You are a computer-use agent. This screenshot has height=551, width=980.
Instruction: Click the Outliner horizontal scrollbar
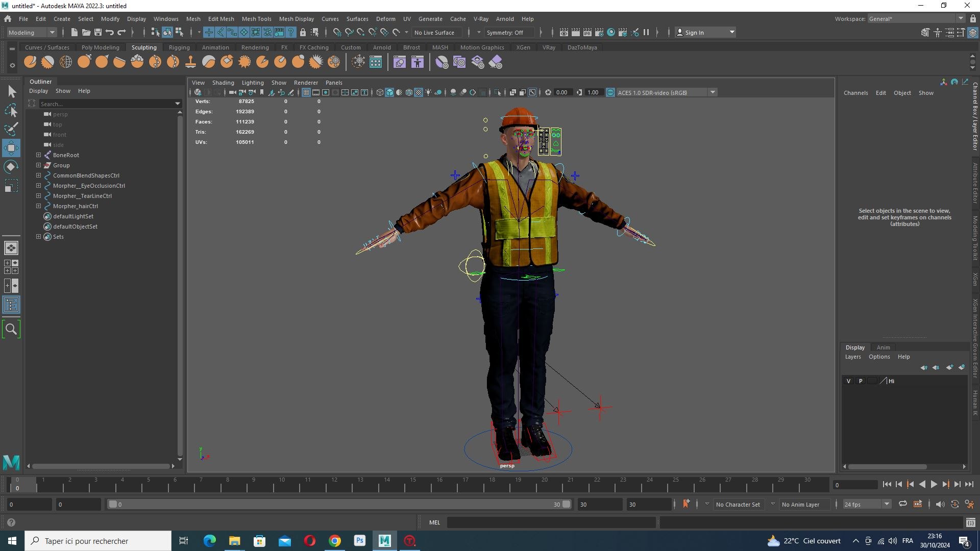click(x=101, y=466)
